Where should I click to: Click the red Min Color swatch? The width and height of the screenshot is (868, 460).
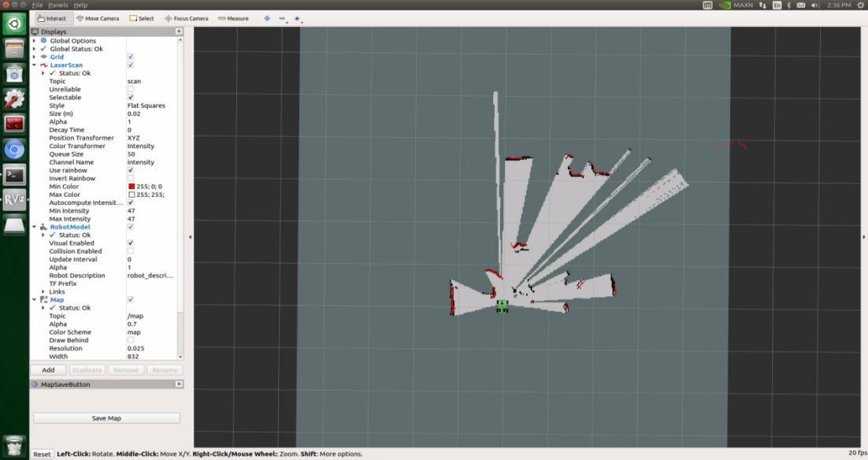(132, 187)
